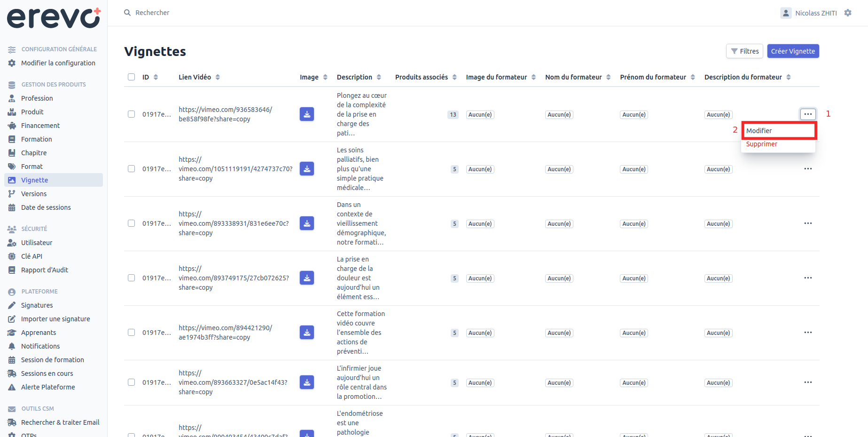Click the user avatar icon in header
Viewport: 868px width, 437px height.
(x=786, y=13)
